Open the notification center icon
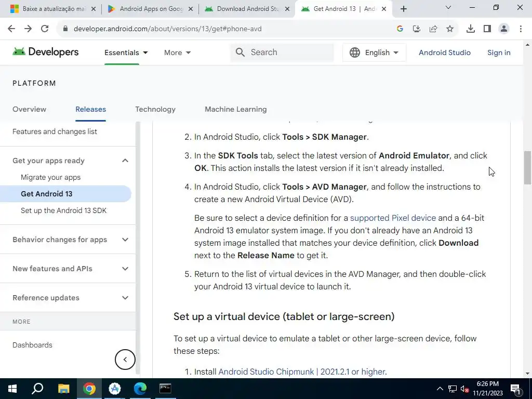Image resolution: width=532 pixels, height=399 pixels. pyautogui.click(x=516, y=389)
